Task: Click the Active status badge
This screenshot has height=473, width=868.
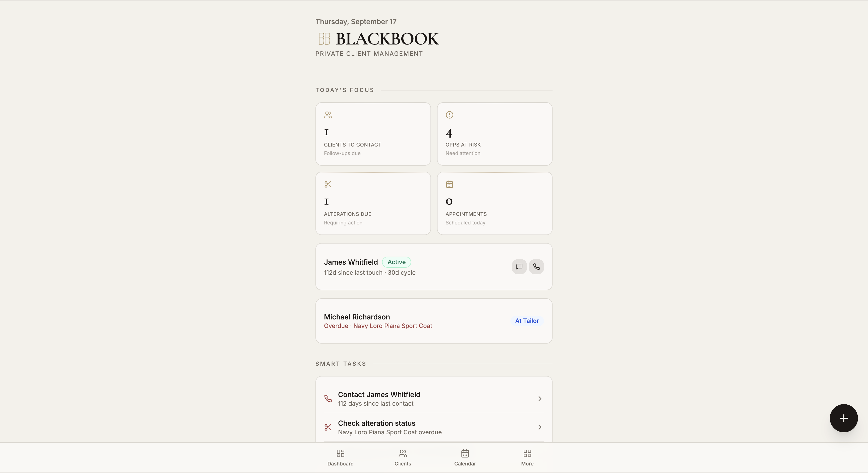Action: click(396, 262)
